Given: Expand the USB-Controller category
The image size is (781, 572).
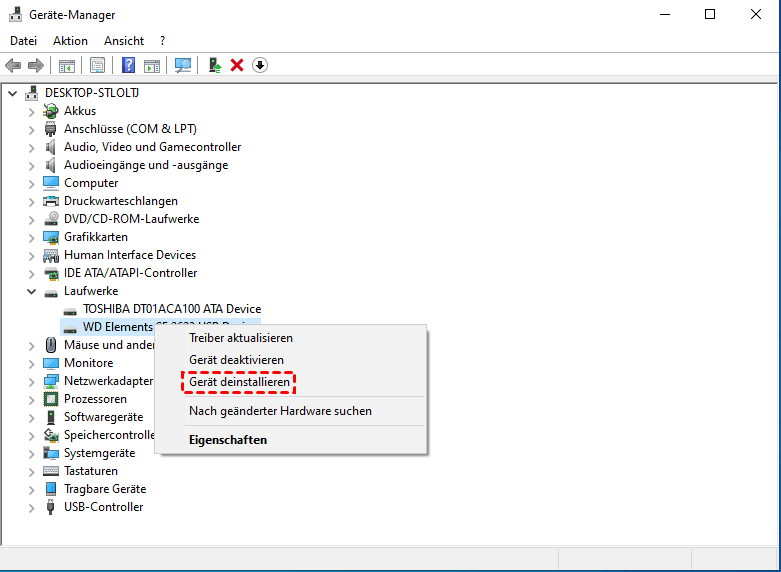Looking at the screenshot, I should coord(31,508).
